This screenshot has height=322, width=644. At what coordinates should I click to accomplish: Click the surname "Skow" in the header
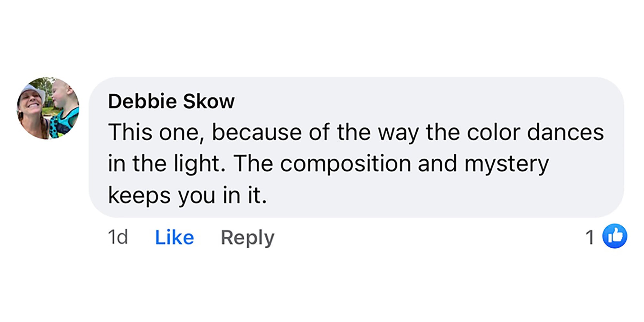[x=209, y=101]
